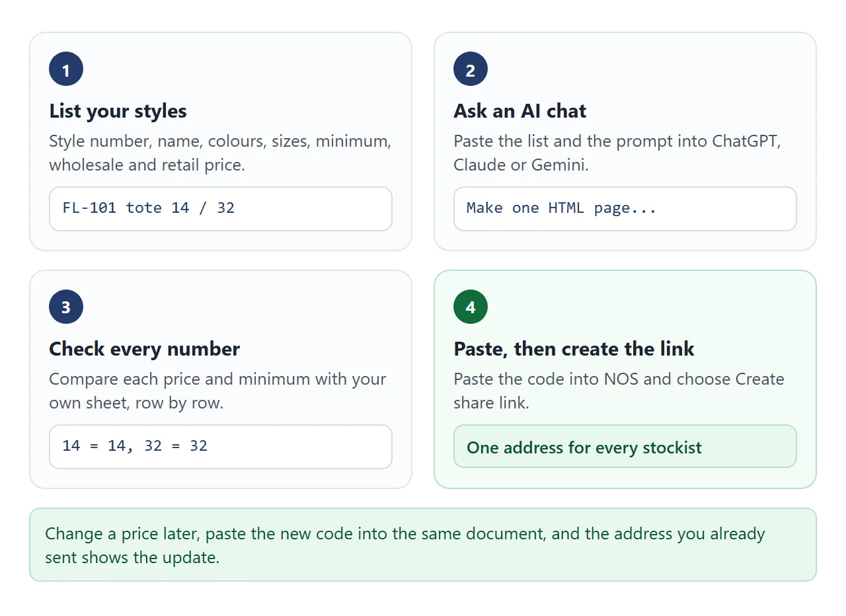This screenshot has height=616, width=846.
Task: Select the 'FL-101 tote 14 / 32' sample box
Action: (221, 209)
